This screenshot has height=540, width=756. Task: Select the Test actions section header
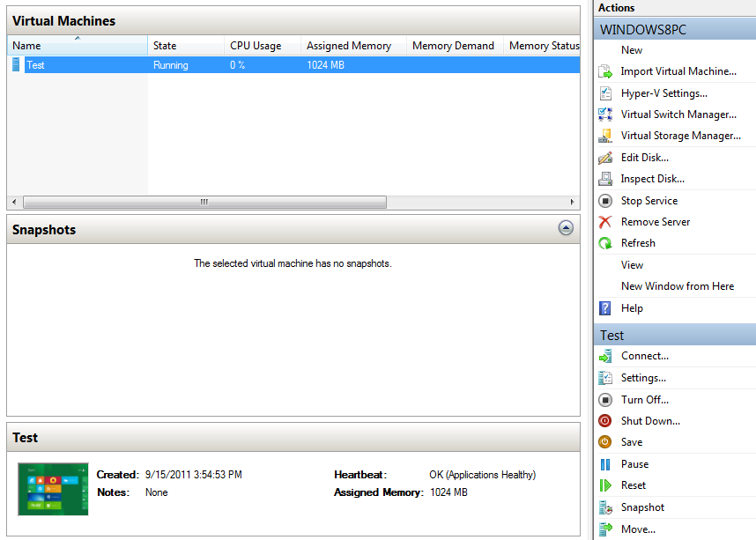tap(675, 335)
